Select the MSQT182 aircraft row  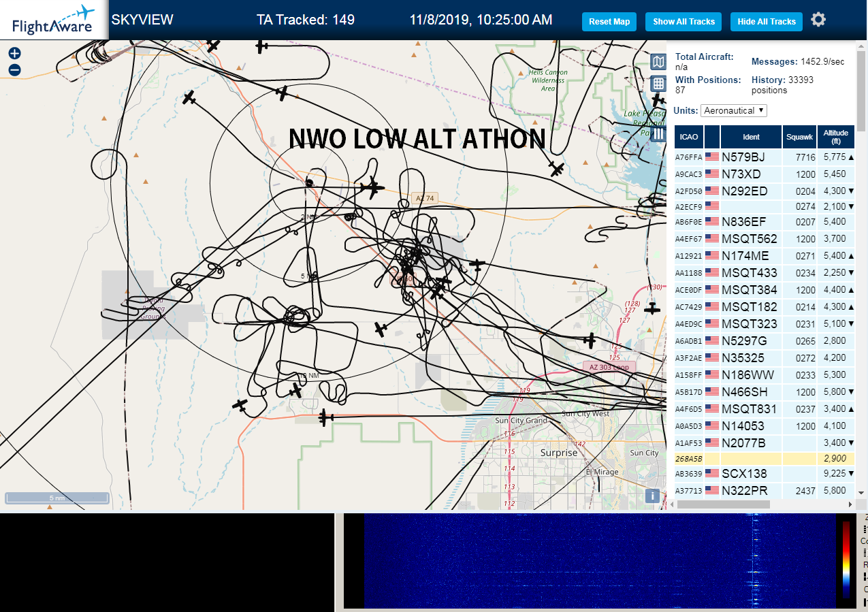point(765,307)
